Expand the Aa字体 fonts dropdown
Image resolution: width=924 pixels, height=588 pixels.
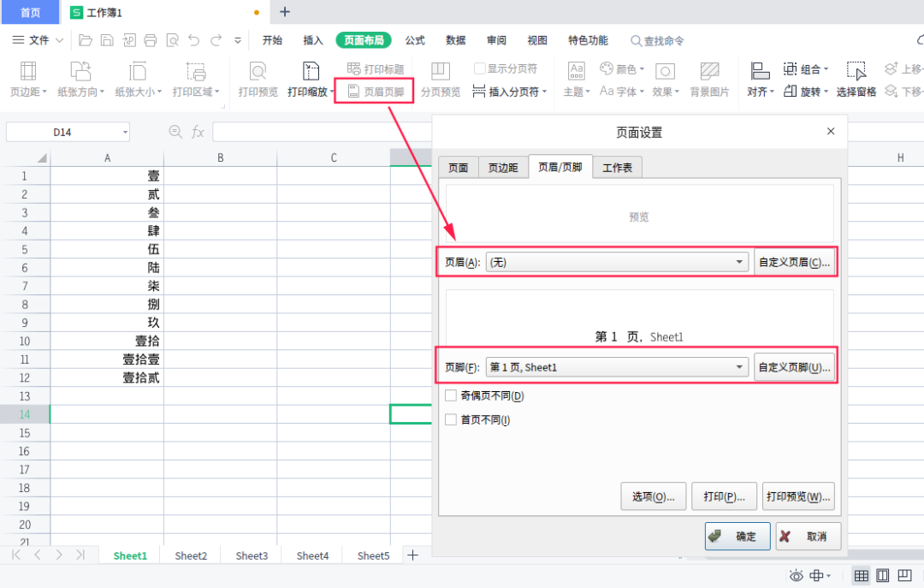642,92
